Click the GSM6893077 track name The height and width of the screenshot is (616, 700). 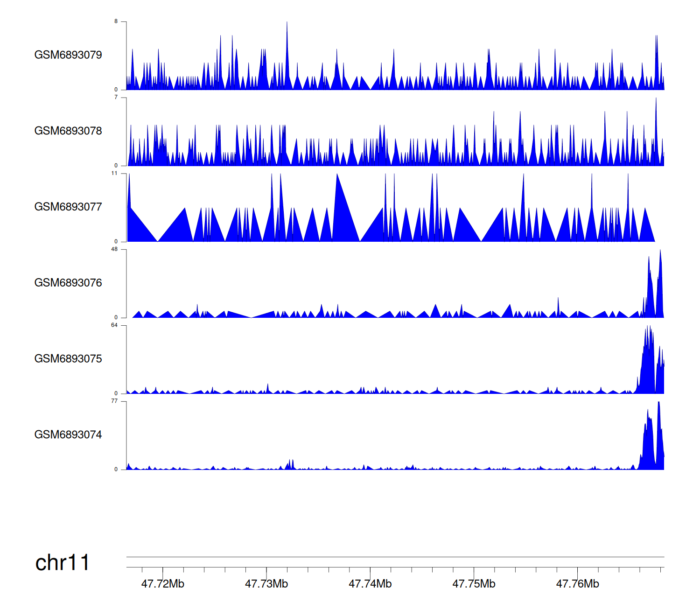tap(68, 207)
